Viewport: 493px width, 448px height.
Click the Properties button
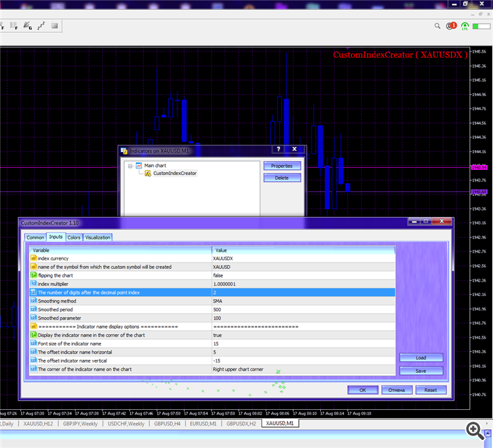282,166
